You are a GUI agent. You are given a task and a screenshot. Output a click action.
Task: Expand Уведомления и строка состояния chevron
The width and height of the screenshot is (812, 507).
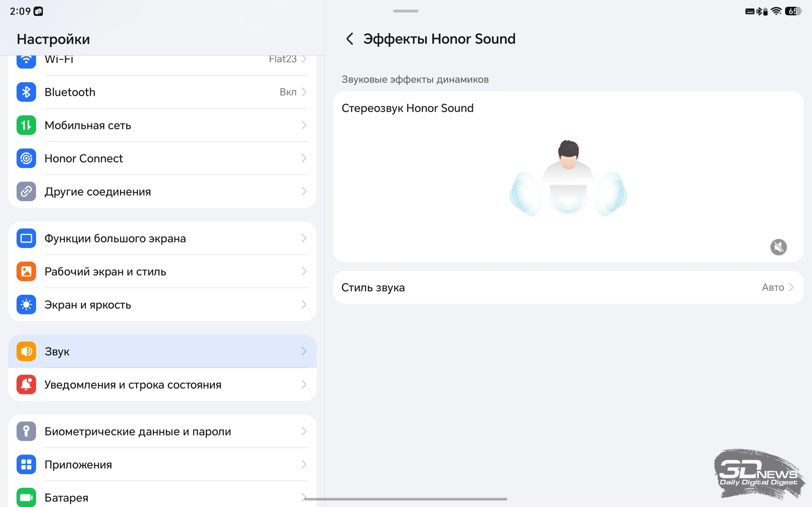coord(304,384)
